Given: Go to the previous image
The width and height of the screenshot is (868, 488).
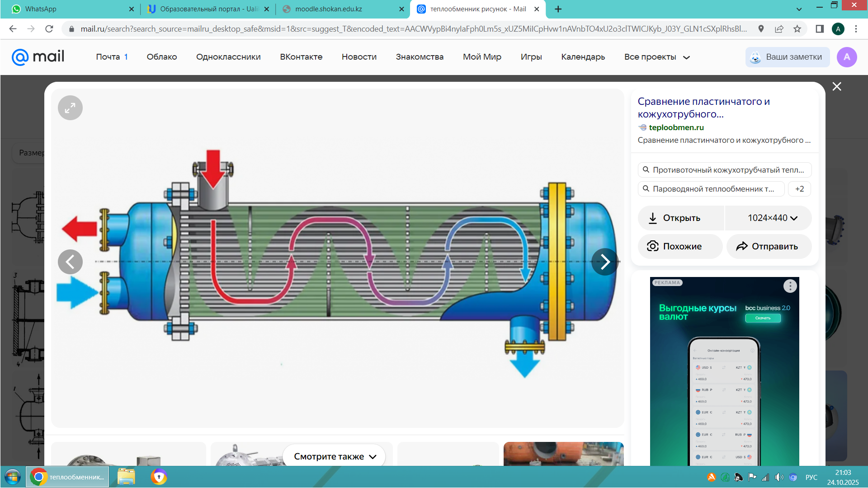Looking at the screenshot, I should pos(70,262).
